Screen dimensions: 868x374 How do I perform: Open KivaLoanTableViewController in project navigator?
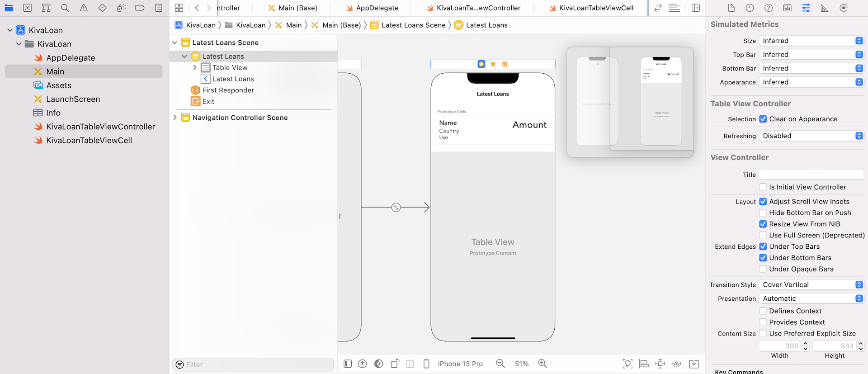click(x=100, y=127)
